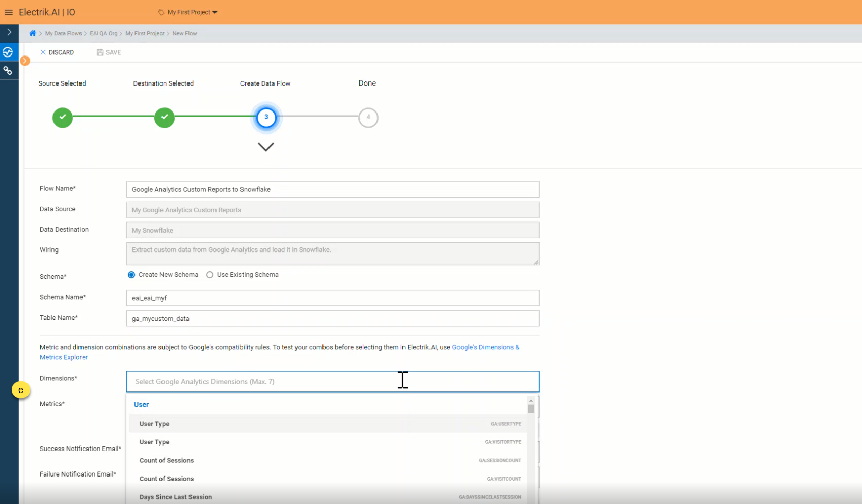Image resolution: width=862 pixels, height=504 pixels.
Task: Click the DISCARD button
Action: pos(57,52)
